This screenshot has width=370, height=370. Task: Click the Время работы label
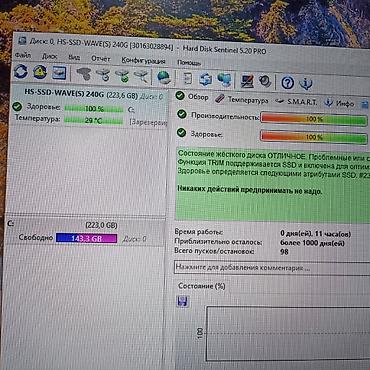(199, 232)
